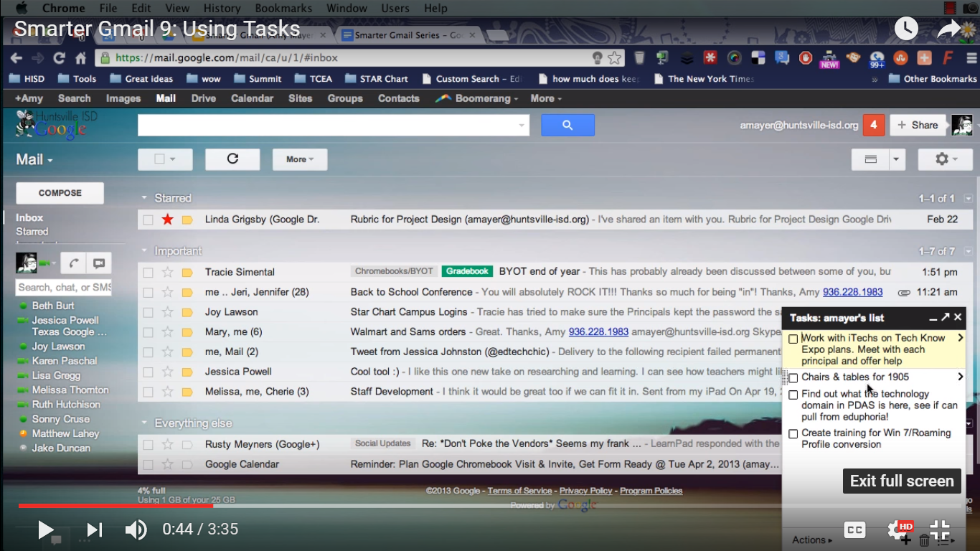Pop out the Tasks window
980x551 pixels.
tap(946, 317)
